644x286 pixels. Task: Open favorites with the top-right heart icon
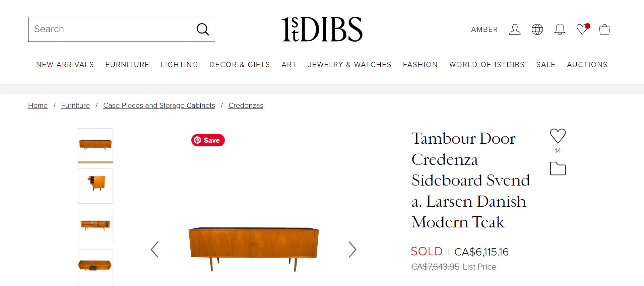tap(582, 29)
